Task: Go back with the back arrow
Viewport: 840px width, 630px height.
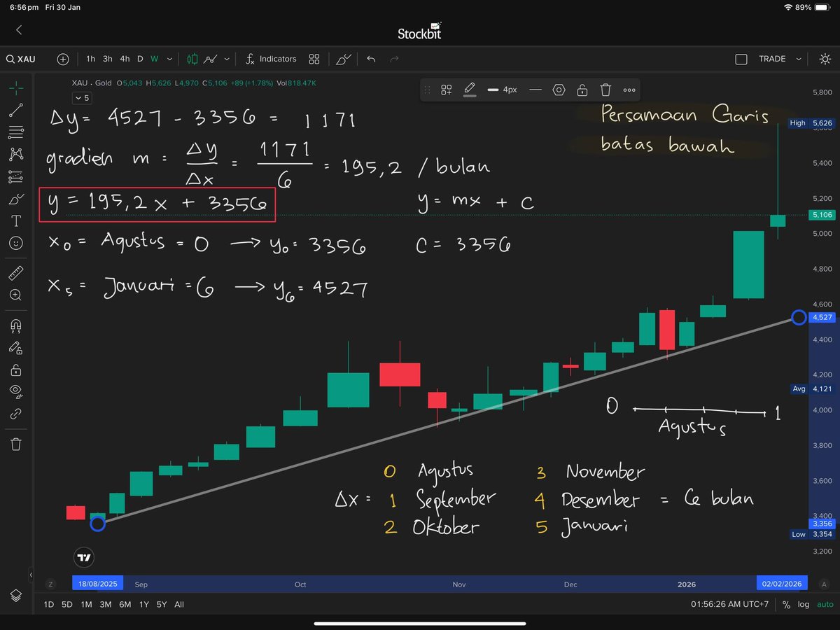Action: [x=19, y=29]
